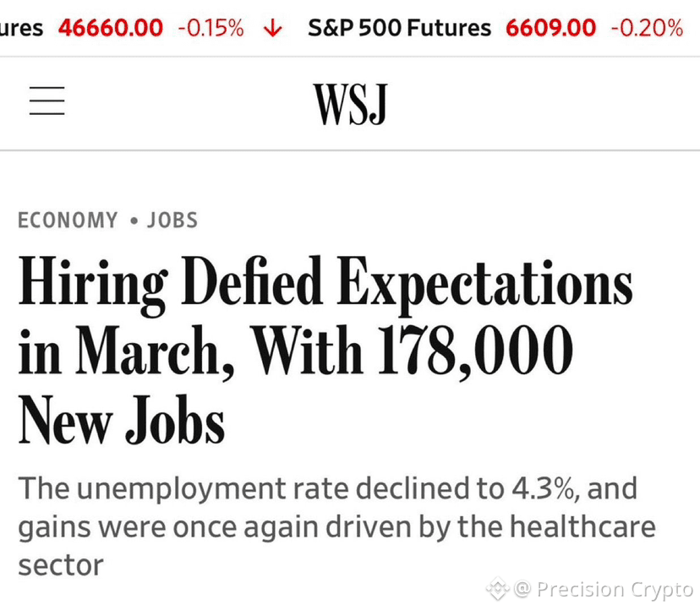Open the hamburger navigation menu
The width and height of the screenshot is (700, 610).
pos(46,101)
